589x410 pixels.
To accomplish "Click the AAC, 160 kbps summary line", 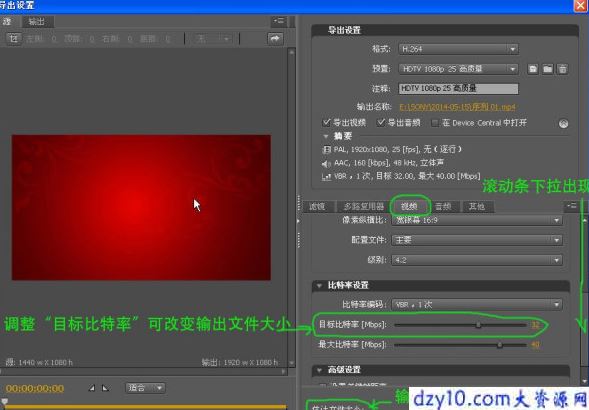I will [x=383, y=163].
